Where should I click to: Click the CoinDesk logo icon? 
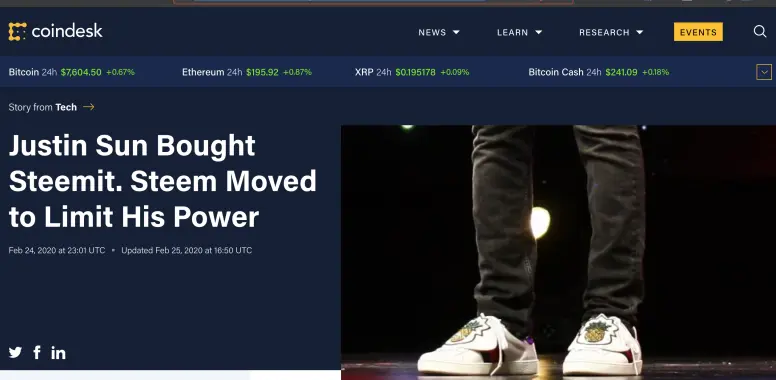[x=17, y=32]
